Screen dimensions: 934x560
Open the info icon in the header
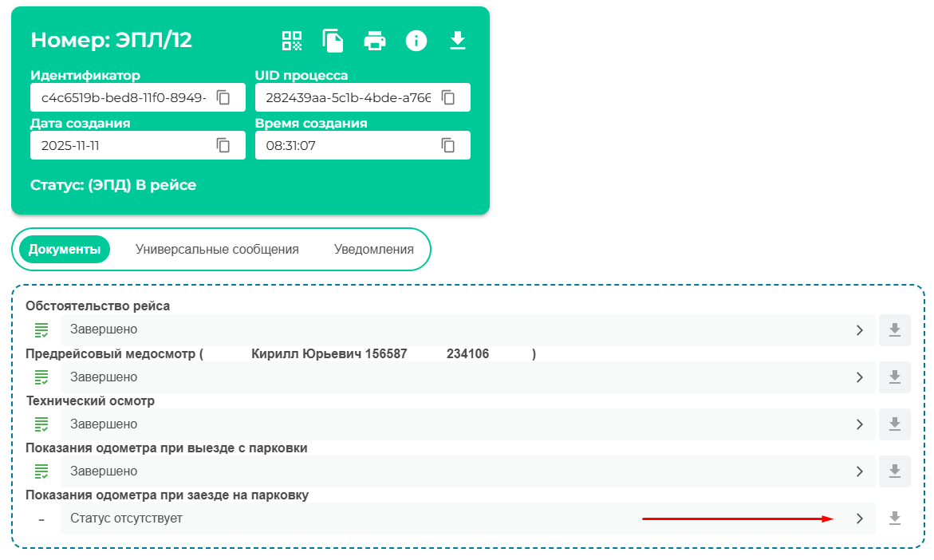(x=416, y=41)
